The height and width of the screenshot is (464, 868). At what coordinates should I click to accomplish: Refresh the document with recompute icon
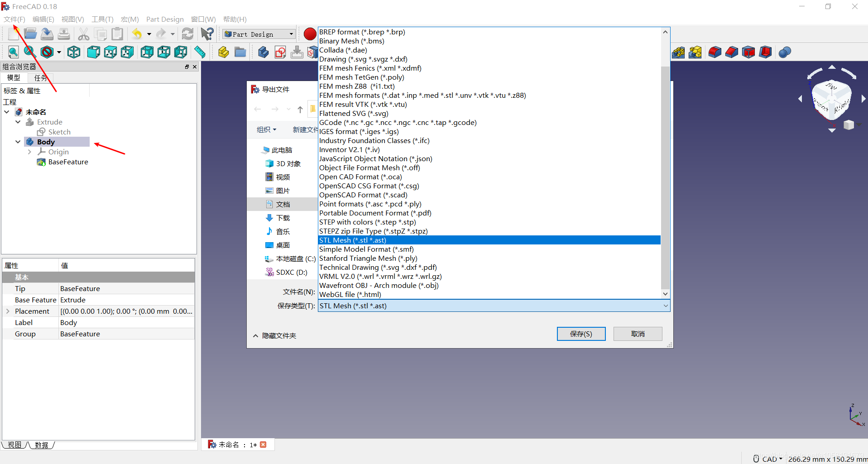(187, 34)
